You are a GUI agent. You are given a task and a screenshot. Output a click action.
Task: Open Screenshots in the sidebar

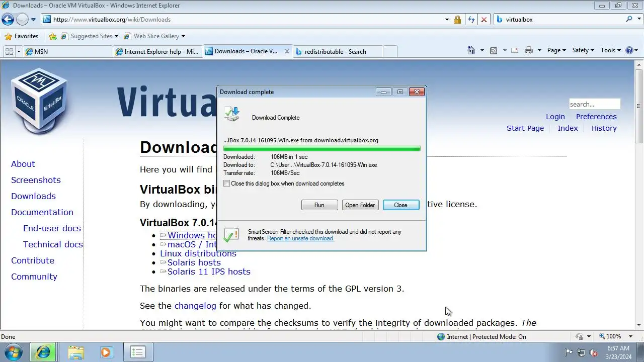tap(36, 180)
